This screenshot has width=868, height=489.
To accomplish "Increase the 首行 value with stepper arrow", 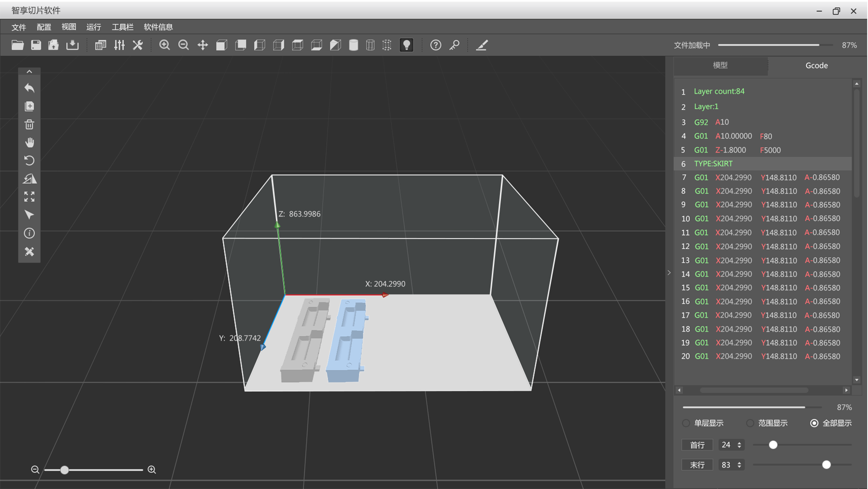I will [739, 443].
